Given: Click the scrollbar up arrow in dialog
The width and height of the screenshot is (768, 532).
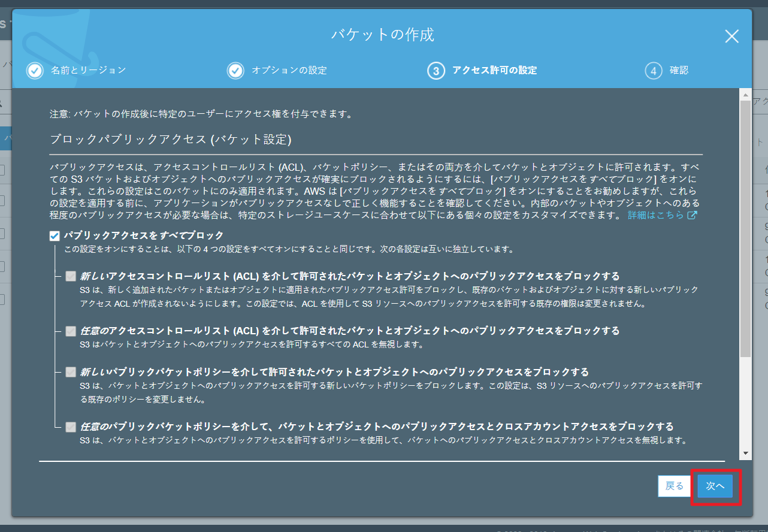Looking at the screenshot, I should click(745, 95).
